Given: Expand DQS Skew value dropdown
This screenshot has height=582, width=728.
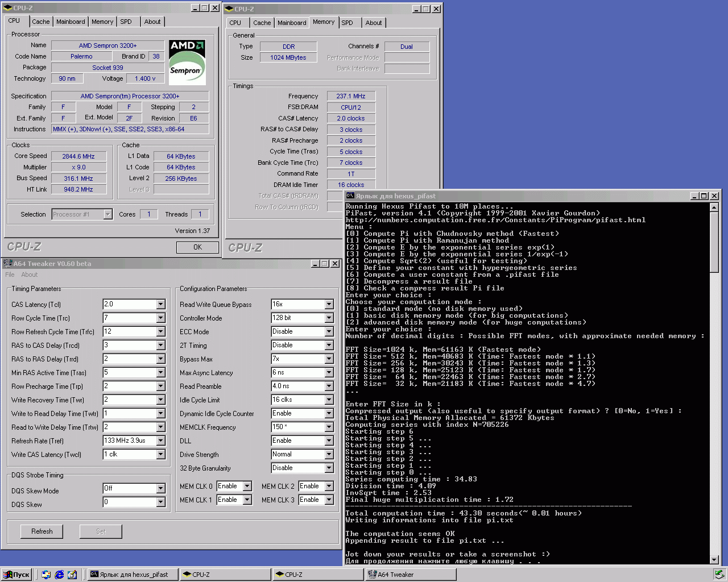Looking at the screenshot, I should (x=161, y=502).
